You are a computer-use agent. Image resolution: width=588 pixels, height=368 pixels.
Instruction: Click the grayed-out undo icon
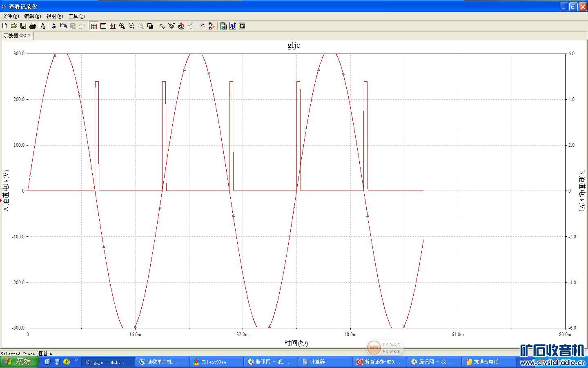pyautogui.click(x=82, y=26)
